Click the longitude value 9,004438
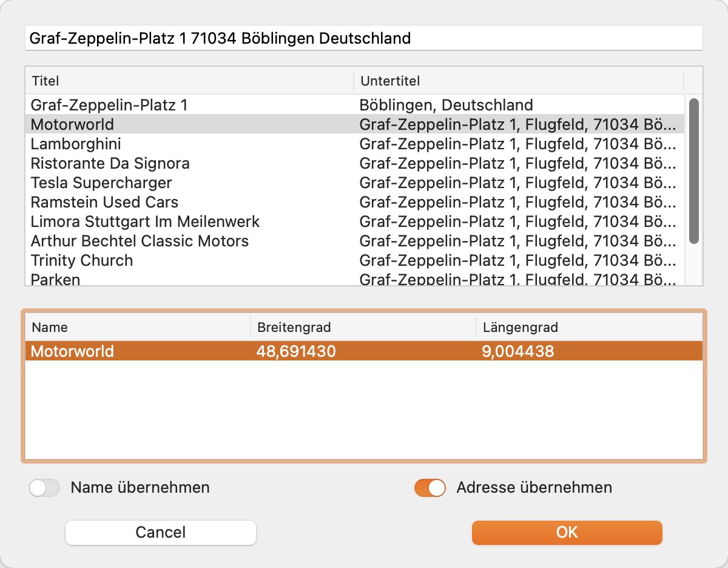Viewport: 728px width, 568px height. pyautogui.click(x=518, y=351)
